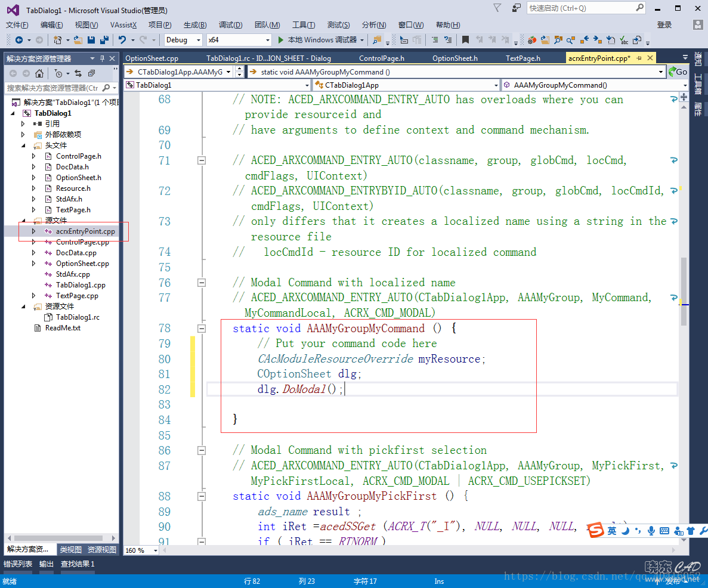Click the Open File folder icon
Screen dimensions: 708x588
pyautogui.click(x=78, y=40)
